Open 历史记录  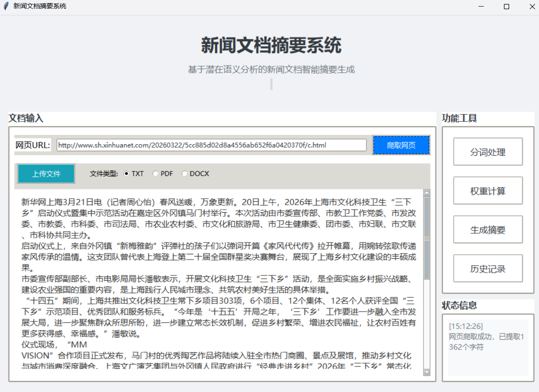coord(488,268)
